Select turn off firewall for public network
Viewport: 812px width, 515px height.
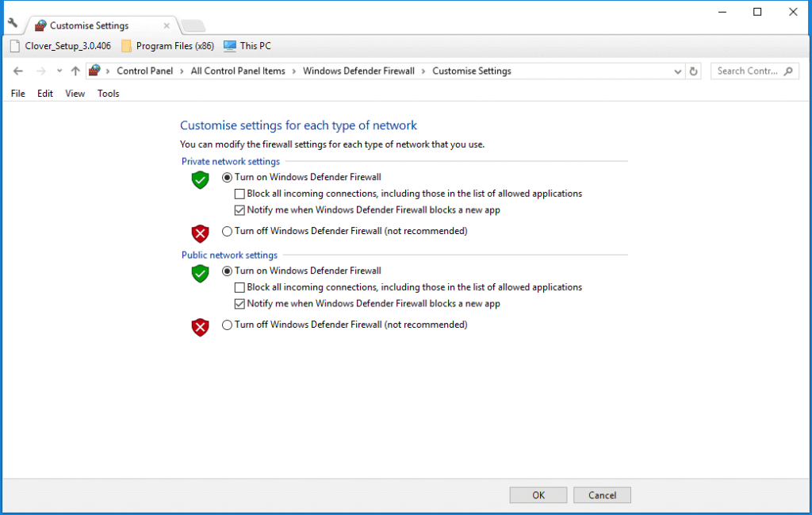(228, 325)
